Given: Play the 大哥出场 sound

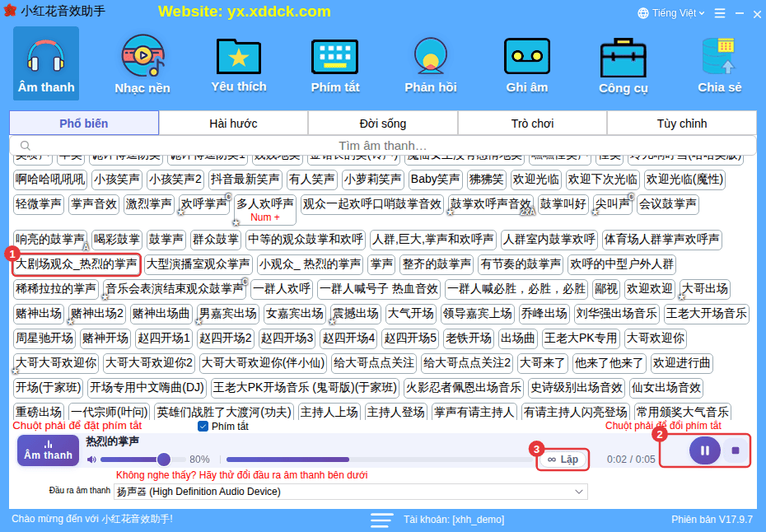Looking at the screenshot, I should pos(705,289).
